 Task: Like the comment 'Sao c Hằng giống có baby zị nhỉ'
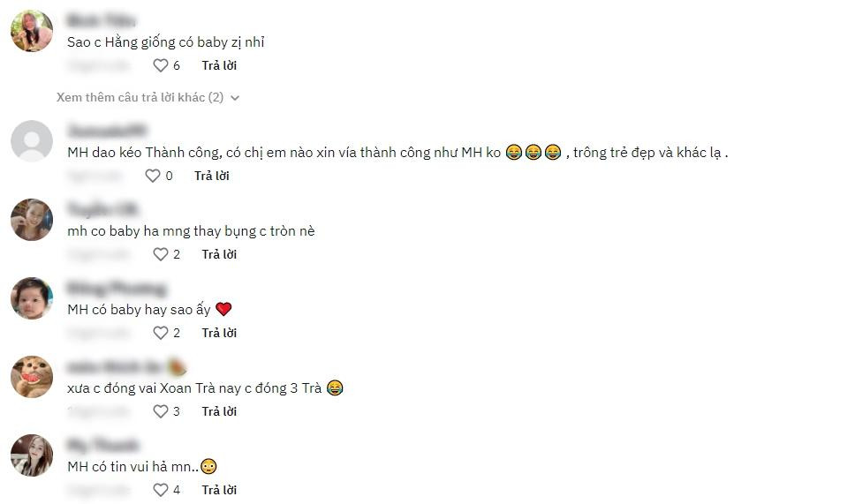[161, 65]
